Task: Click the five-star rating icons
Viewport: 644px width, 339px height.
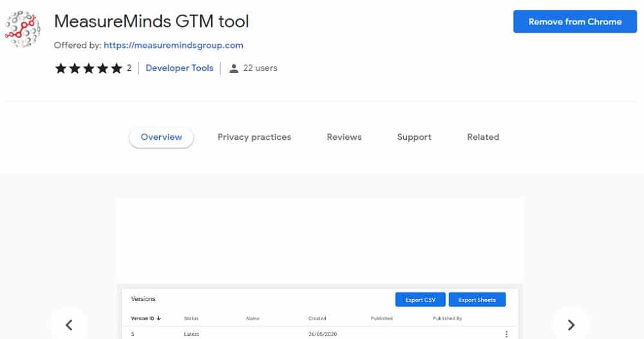Action: pos(88,68)
